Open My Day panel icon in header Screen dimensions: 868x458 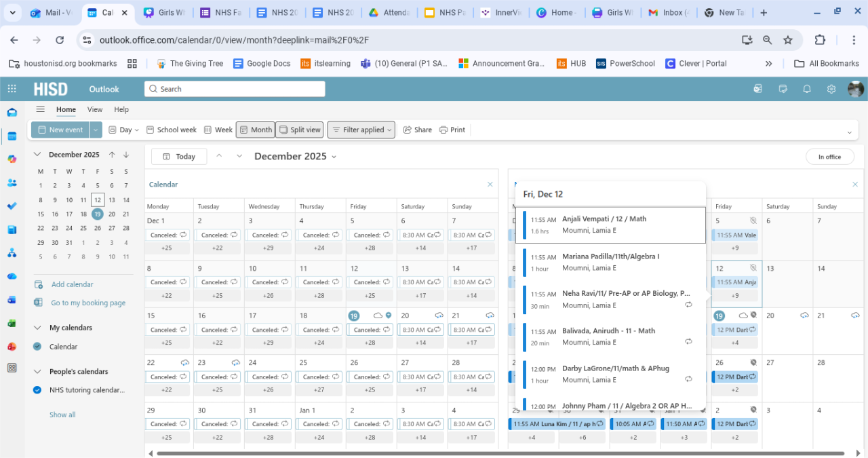click(x=783, y=89)
